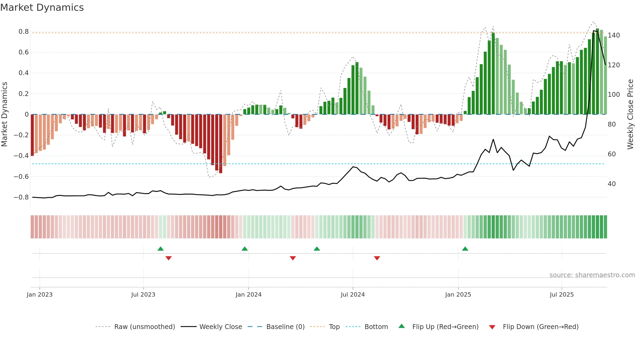
Task: Click the Bottom legend entry
Action: pos(367,327)
